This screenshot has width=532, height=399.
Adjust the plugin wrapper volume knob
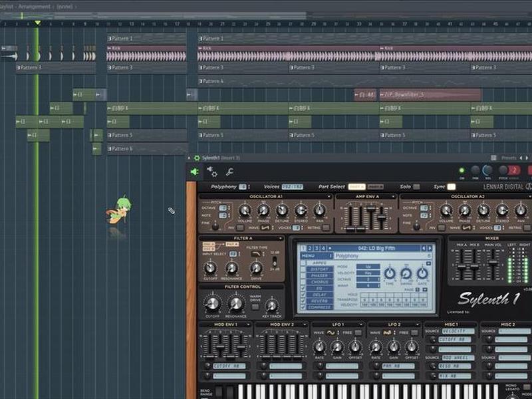pos(488,170)
